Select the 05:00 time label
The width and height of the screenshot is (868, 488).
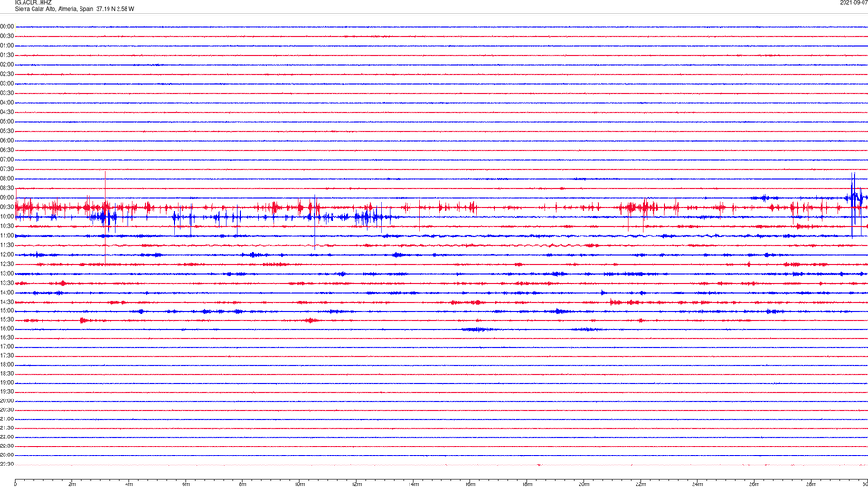(6, 122)
